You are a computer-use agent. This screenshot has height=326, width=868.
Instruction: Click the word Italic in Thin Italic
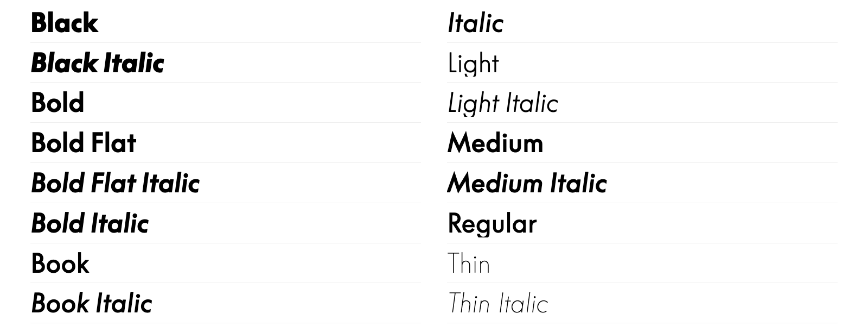[523, 303]
